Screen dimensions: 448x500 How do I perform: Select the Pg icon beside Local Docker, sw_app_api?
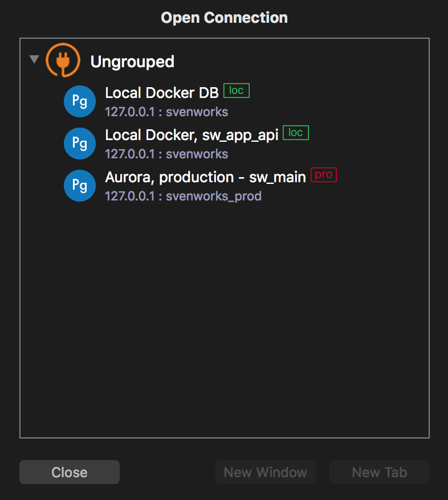79,143
